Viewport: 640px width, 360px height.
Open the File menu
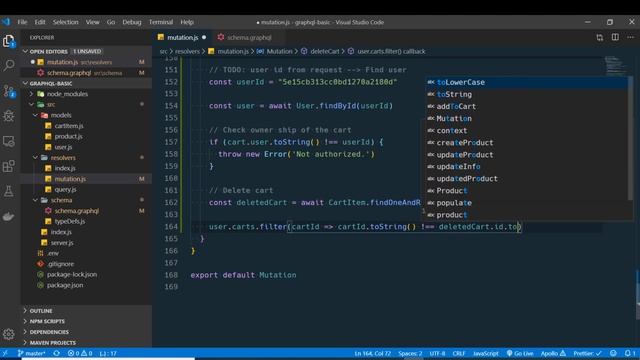pos(22,22)
